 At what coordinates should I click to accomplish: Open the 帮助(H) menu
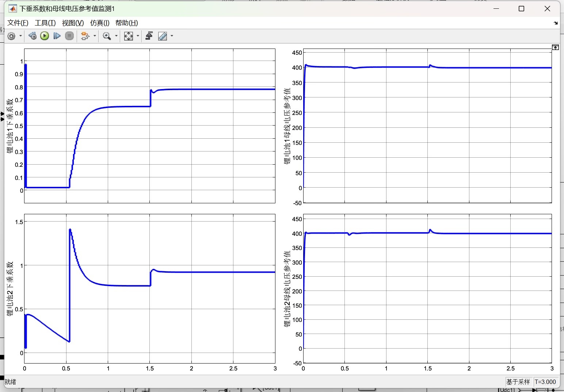click(126, 23)
